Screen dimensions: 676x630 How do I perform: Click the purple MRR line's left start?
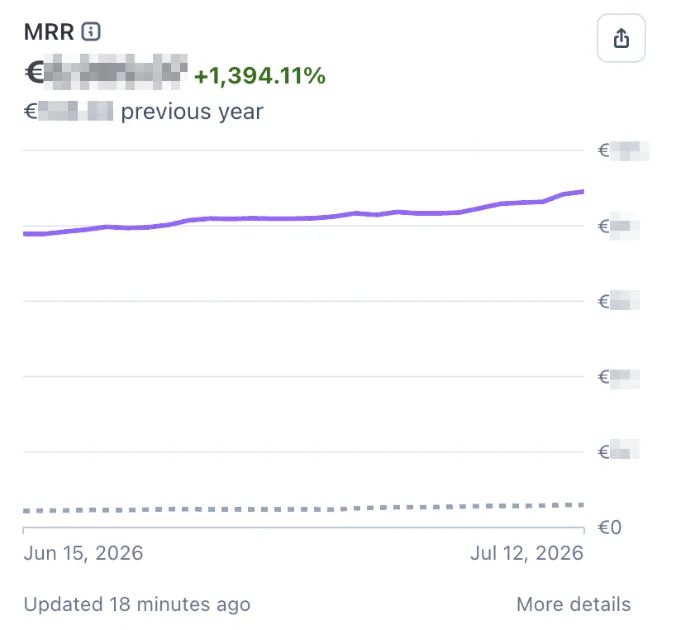26,234
